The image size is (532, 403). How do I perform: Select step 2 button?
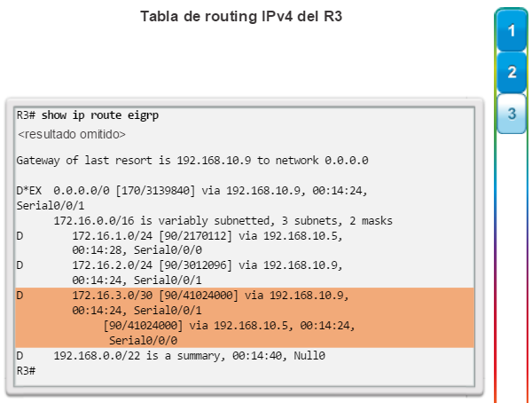coord(512,72)
